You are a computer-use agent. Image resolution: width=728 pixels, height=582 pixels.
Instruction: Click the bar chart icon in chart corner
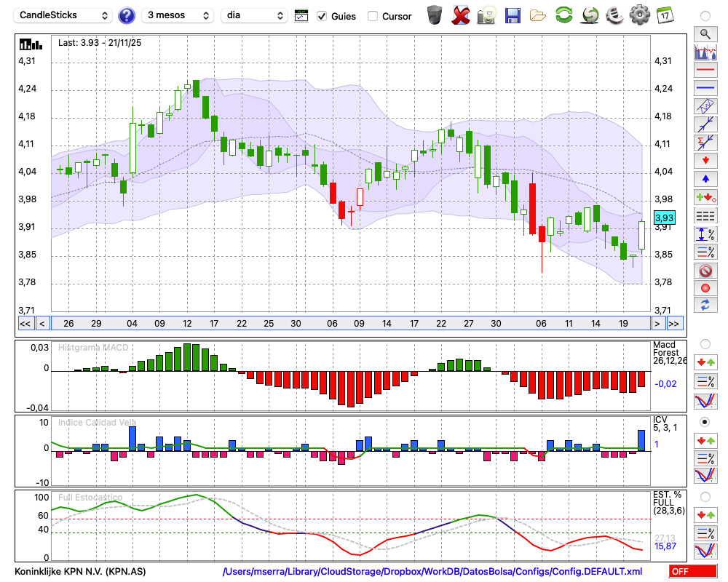click(31, 44)
